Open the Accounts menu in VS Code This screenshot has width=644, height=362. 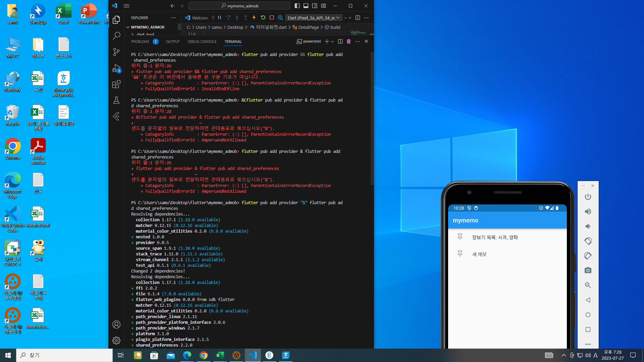[x=116, y=324]
